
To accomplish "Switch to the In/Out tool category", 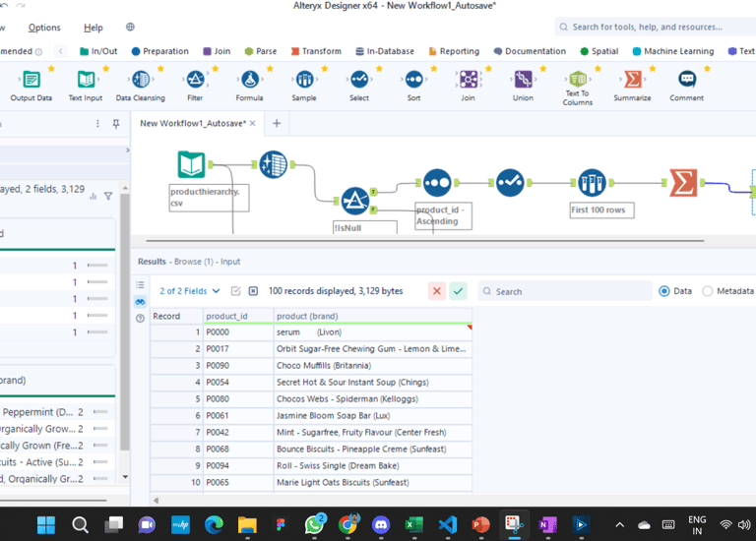I will pyautogui.click(x=98, y=51).
